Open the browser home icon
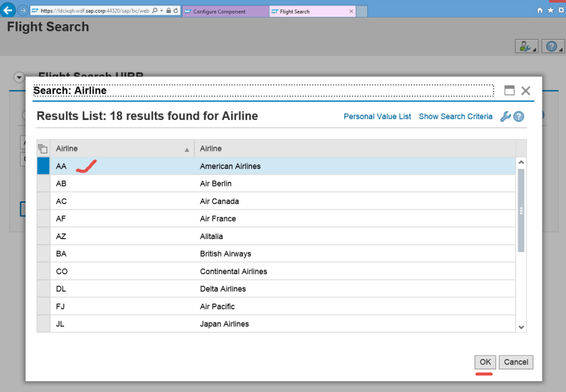The image size is (566, 392). click(x=540, y=11)
